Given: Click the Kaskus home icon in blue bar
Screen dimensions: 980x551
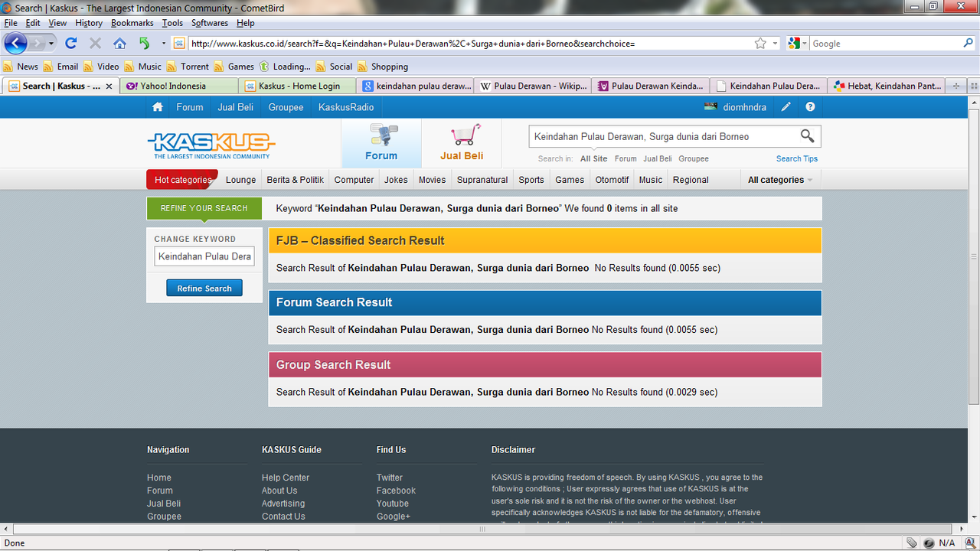Looking at the screenshot, I should coord(158,107).
